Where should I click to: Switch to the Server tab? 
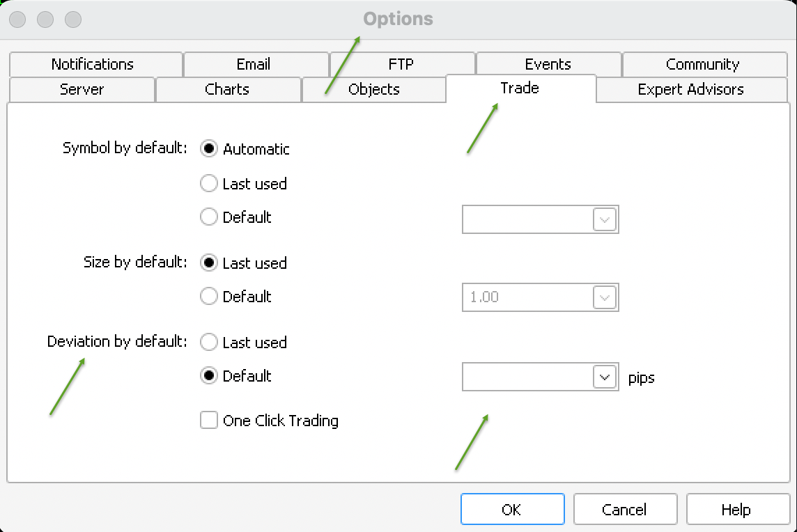pos(82,89)
